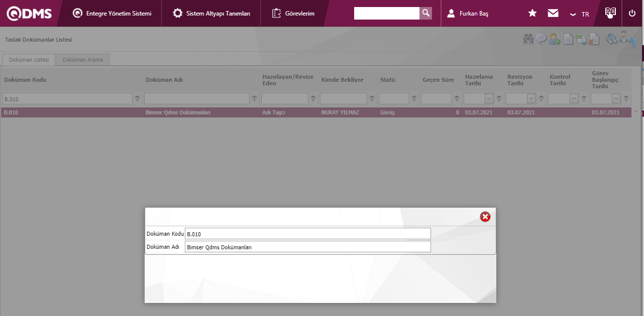Viewport: 644px width, 316px height.
Task: Click the top search magnifier button
Action: point(425,13)
